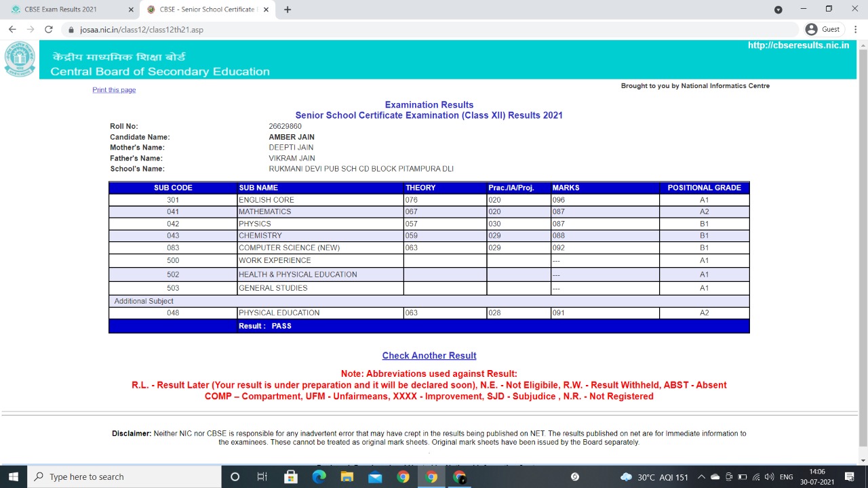Open a new browser tab

click(288, 9)
